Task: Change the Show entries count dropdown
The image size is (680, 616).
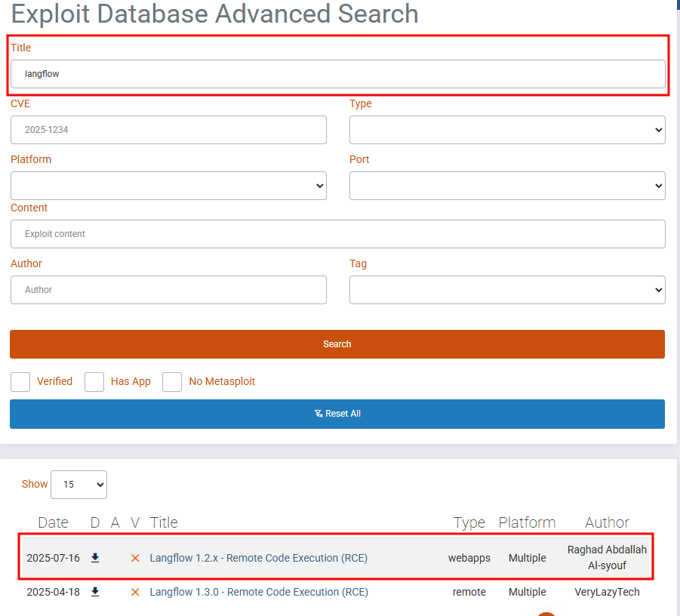Action: 78,485
